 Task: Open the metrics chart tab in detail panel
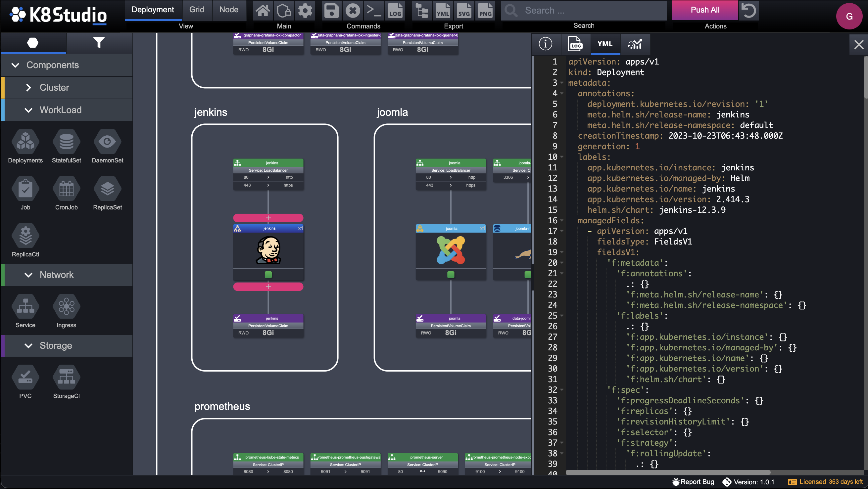coord(635,44)
